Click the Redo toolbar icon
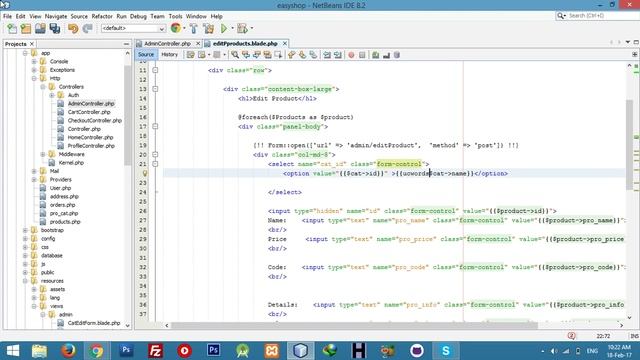The height and width of the screenshot is (360, 640). [x=87, y=28]
